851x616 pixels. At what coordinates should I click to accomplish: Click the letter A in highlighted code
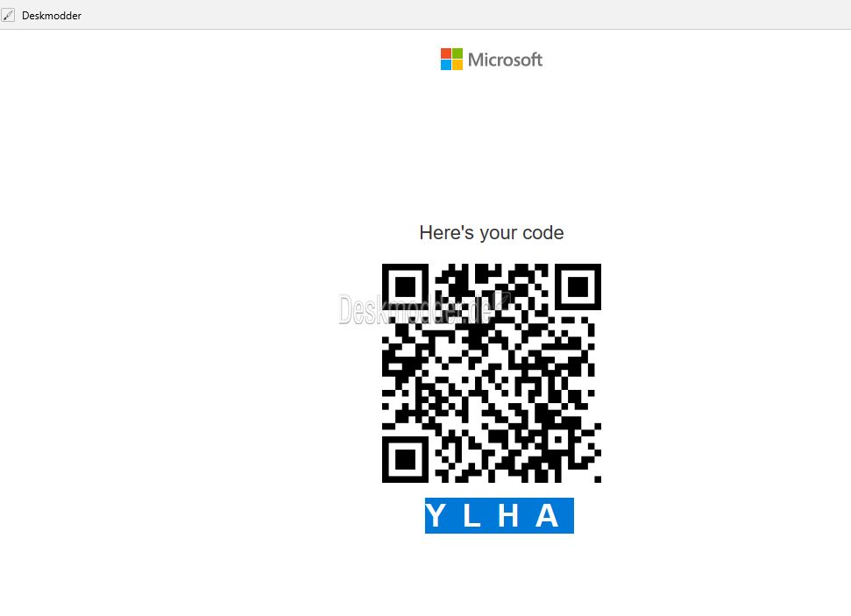[547, 515]
